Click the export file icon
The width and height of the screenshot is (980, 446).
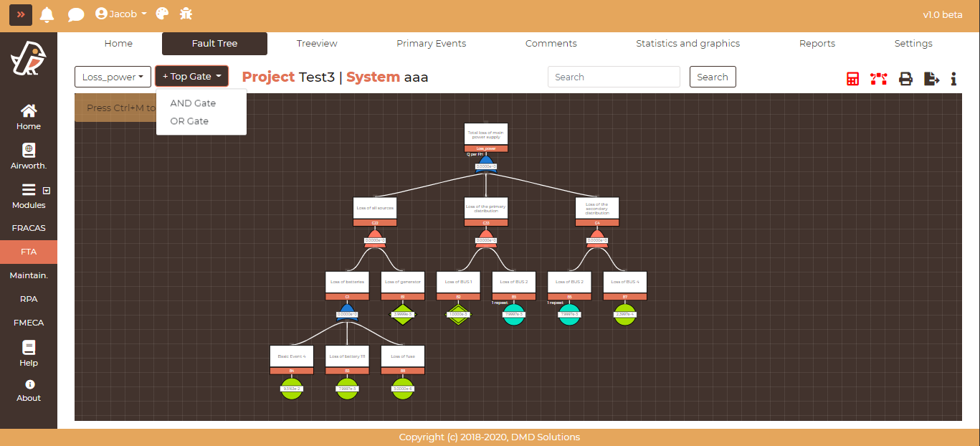(x=931, y=79)
